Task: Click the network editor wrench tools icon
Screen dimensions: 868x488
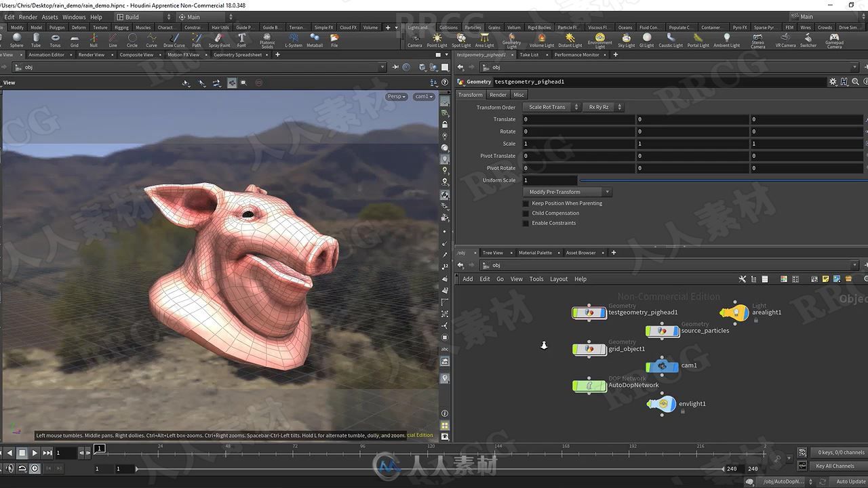Action: click(x=743, y=279)
